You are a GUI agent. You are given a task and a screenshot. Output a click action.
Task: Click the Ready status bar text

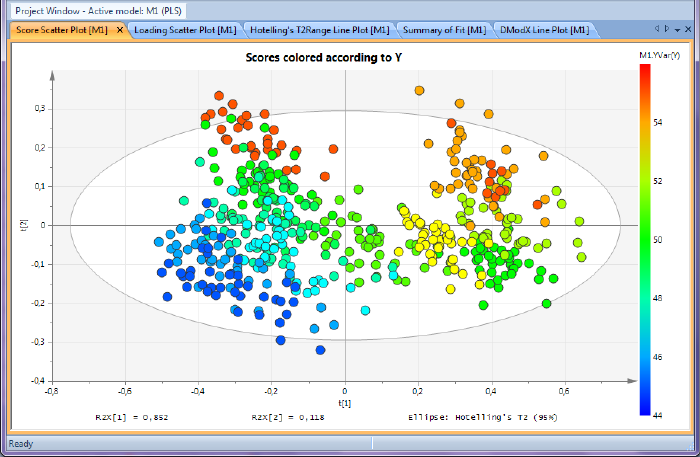tap(21, 444)
